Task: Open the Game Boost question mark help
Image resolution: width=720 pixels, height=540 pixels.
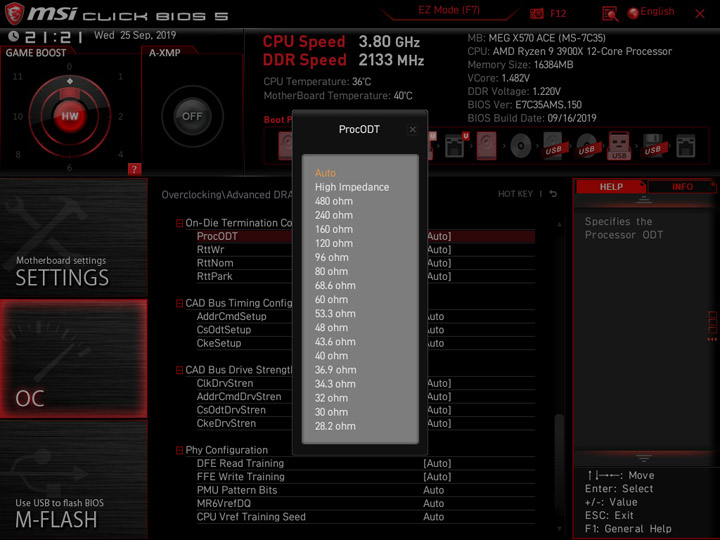Action: 134,169
